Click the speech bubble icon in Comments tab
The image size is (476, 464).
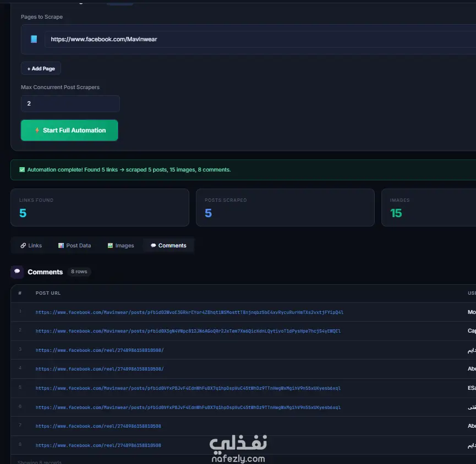tap(154, 246)
